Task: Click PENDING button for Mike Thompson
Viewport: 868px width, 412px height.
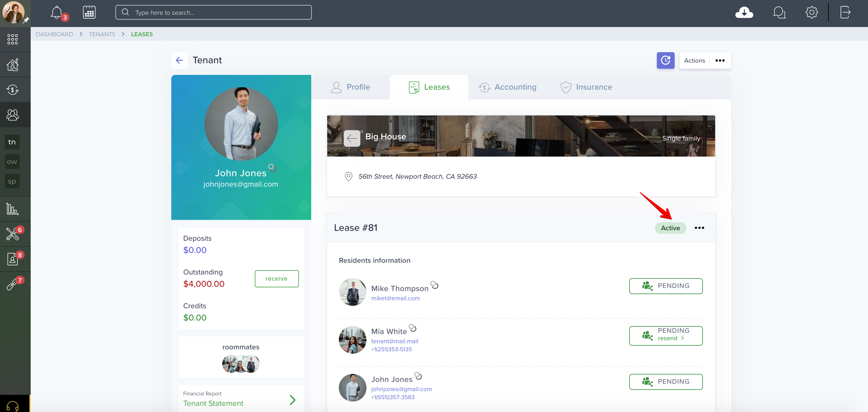Action: pos(666,286)
